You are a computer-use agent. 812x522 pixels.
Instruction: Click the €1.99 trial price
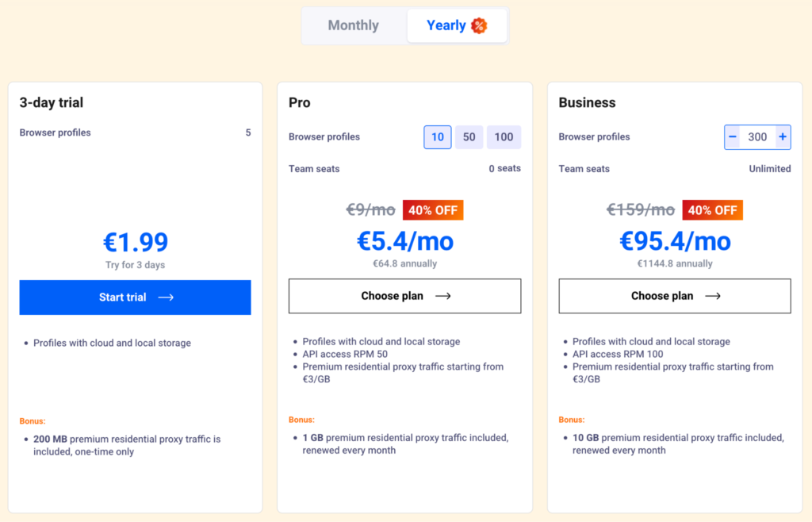click(x=136, y=243)
